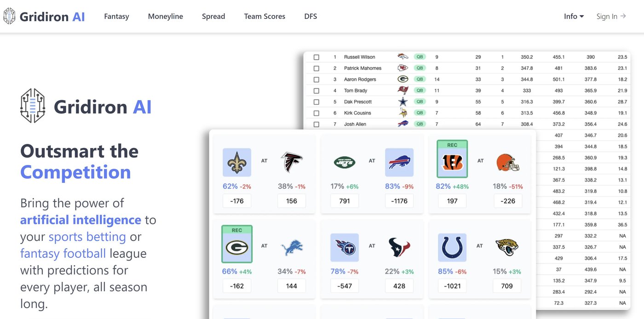This screenshot has height=319, width=644.
Task: Click the 'artificial intelligence' highlighted text
Action: (x=80, y=220)
